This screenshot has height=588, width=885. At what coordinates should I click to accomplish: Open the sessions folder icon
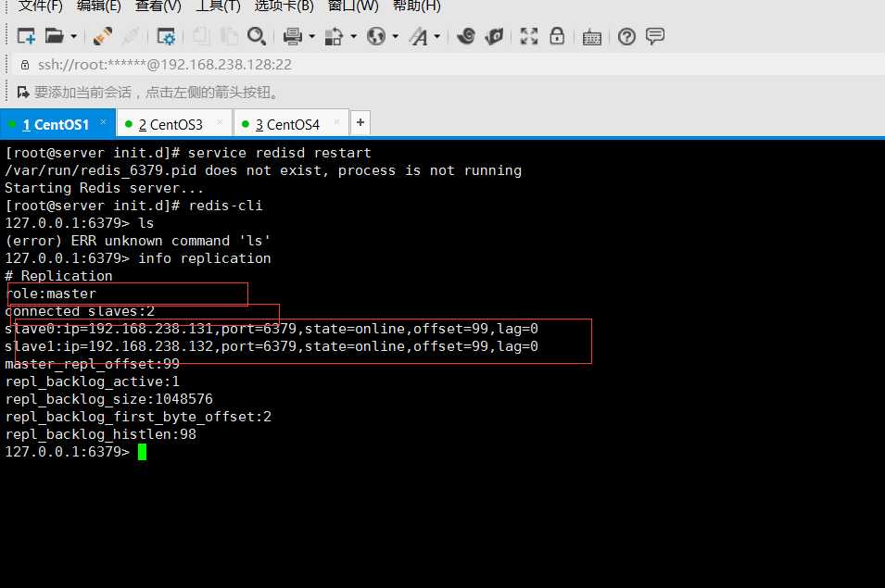(x=54, y=37)
